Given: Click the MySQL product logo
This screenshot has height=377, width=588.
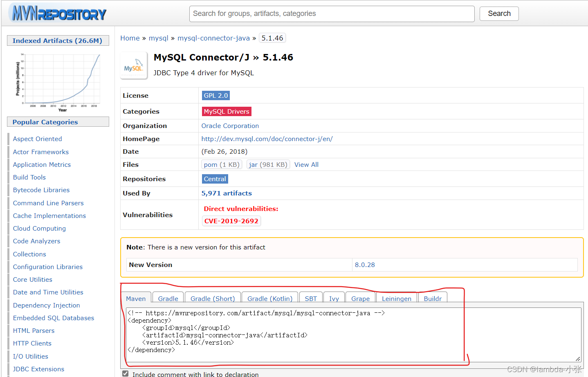Looking at the screenshot, I should pyautogui.click(x=134, y=65).
